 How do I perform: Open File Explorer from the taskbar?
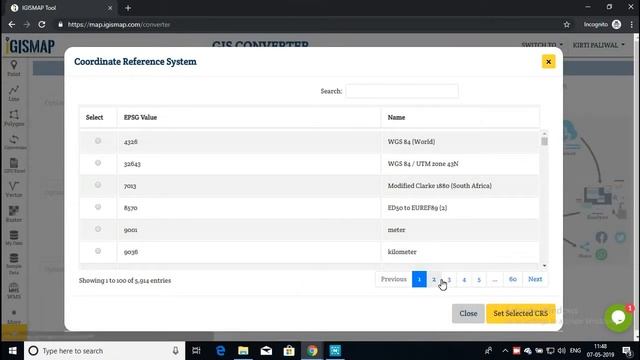(x=243, y=351)
